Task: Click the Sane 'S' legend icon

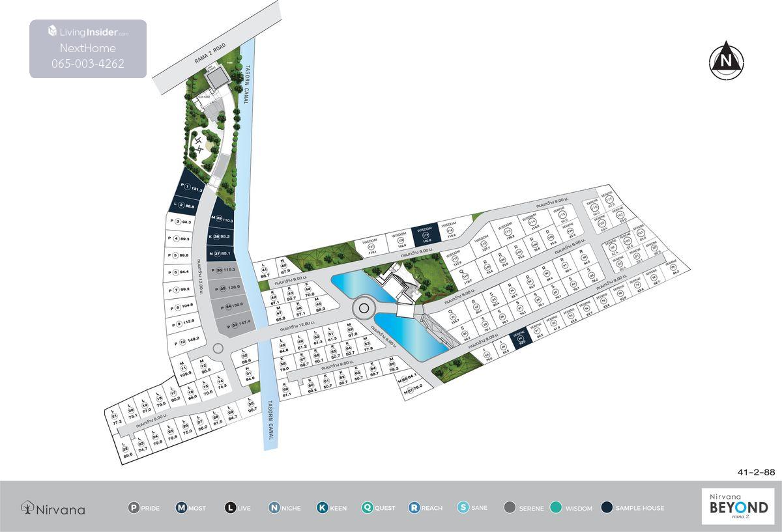Action: [463, 508]
